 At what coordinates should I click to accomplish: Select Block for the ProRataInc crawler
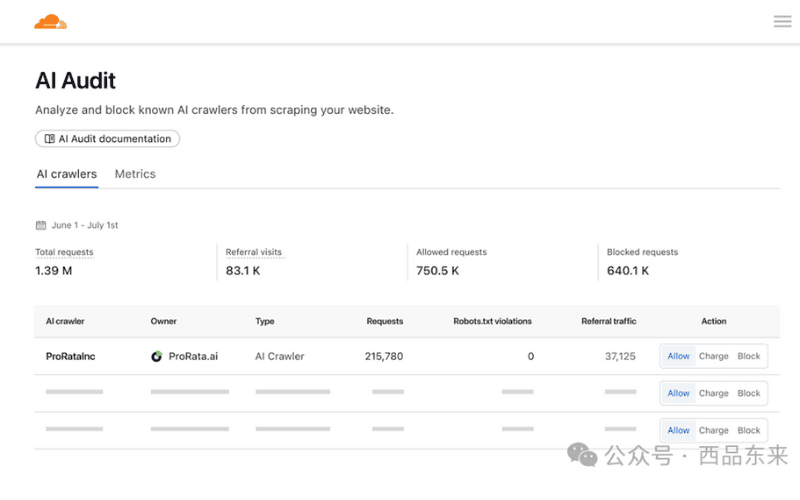tap(748, 356)
